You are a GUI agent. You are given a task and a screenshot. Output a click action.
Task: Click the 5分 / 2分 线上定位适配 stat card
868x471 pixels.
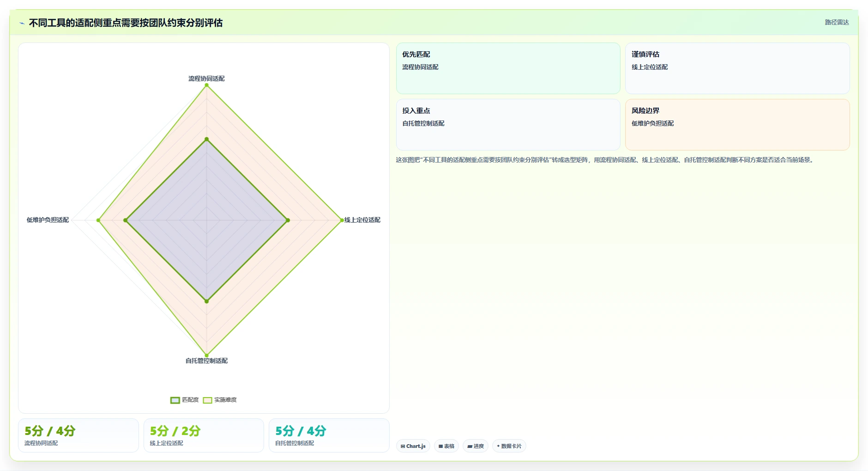pyautogui.click(x=204, y=435)
